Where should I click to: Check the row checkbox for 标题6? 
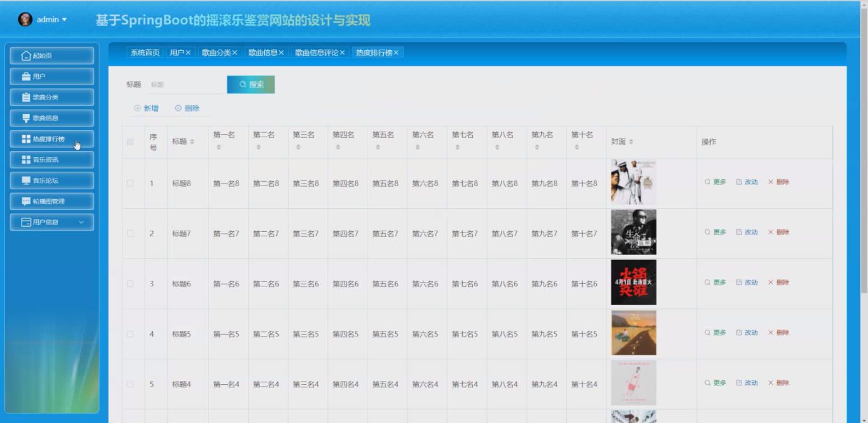[x=130, y=284]
